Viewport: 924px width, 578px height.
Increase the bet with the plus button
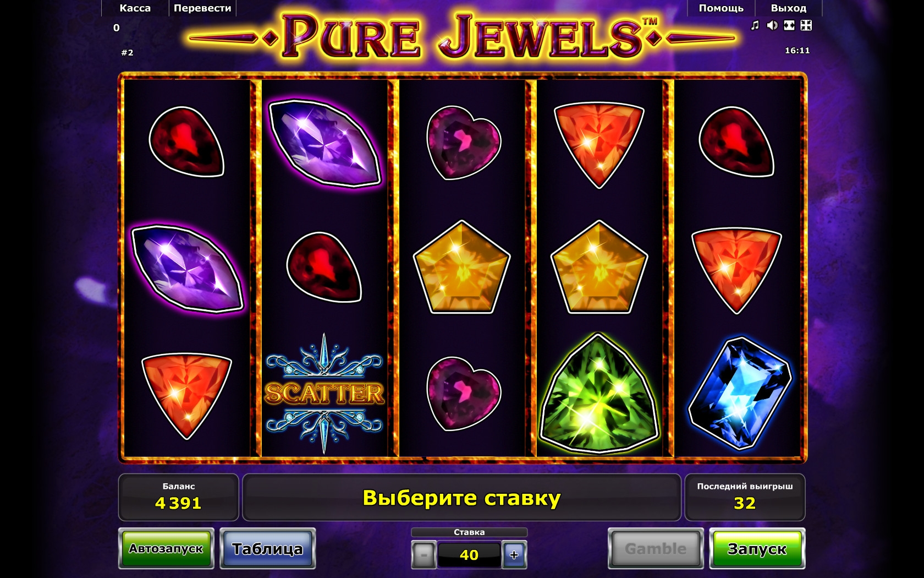coord(514,555)
